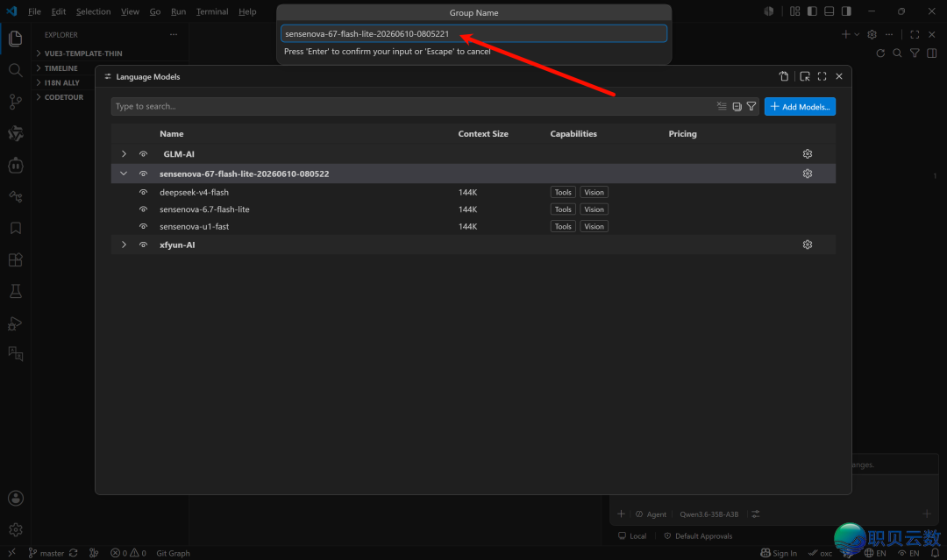
Task: Open settings gear for xfyun-AI group
Action: (x=808, y=245)
